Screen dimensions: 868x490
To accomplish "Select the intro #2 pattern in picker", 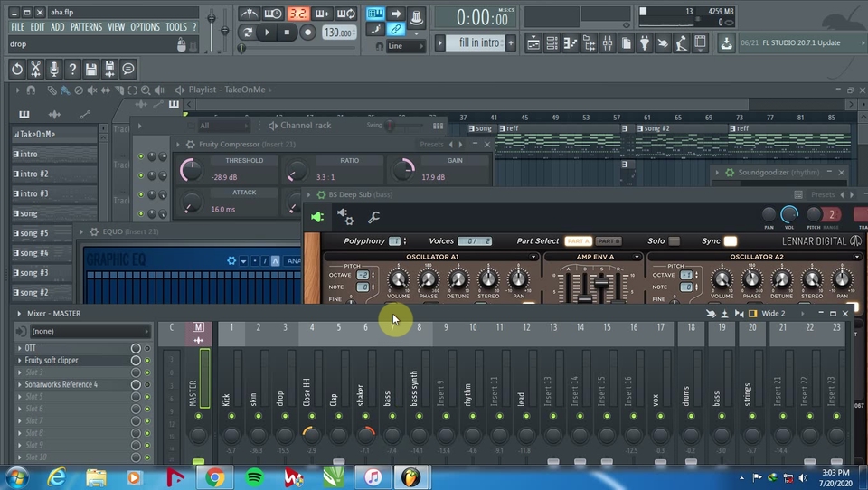I will 54,174.
